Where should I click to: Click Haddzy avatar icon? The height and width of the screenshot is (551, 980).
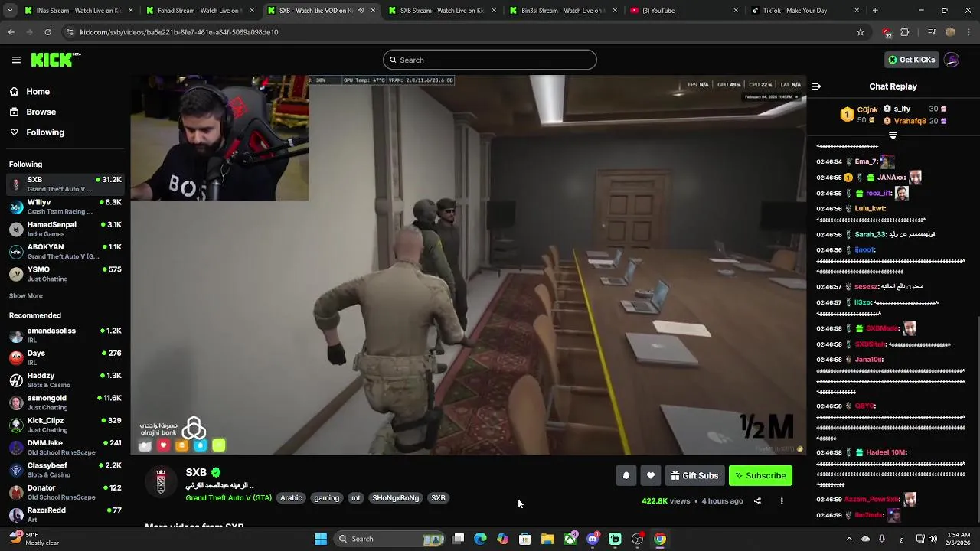pyautogui.click(x=16, y=380)
